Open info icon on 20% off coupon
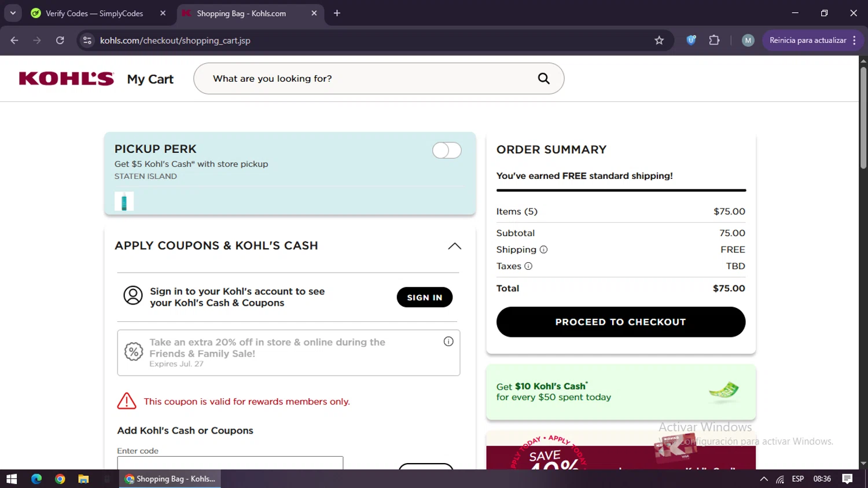Screen dimensions: 868x488 coord(448,342)
